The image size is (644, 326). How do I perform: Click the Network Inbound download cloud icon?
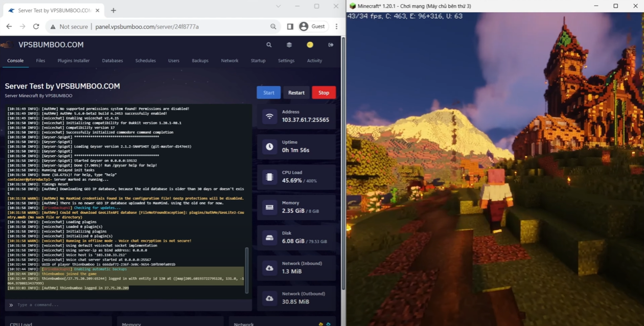click(269, 268)
